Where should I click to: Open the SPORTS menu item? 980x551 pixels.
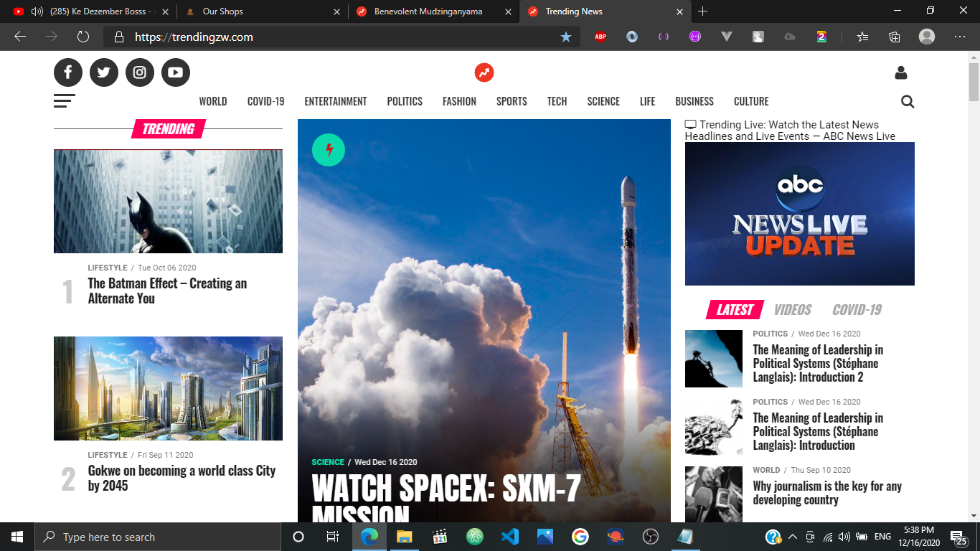pyautogui.click(x=512, y=101)
